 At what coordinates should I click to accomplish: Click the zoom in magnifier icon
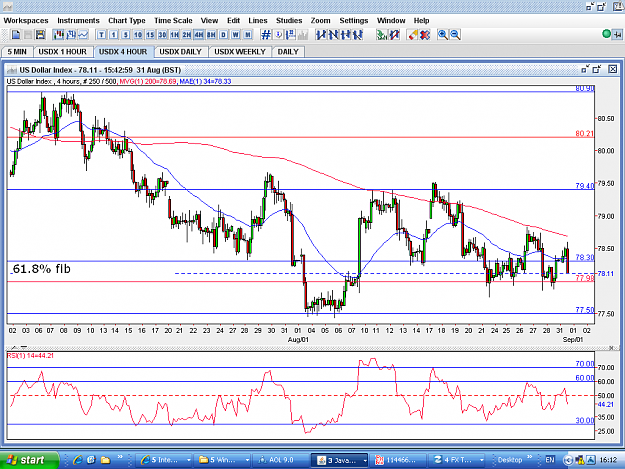[x=442, y=35]
